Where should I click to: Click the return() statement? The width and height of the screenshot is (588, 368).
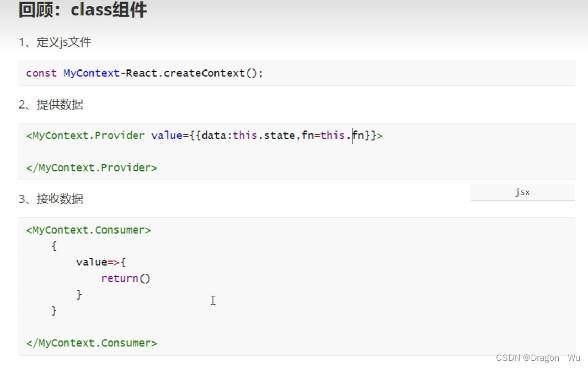click(126, 279)
